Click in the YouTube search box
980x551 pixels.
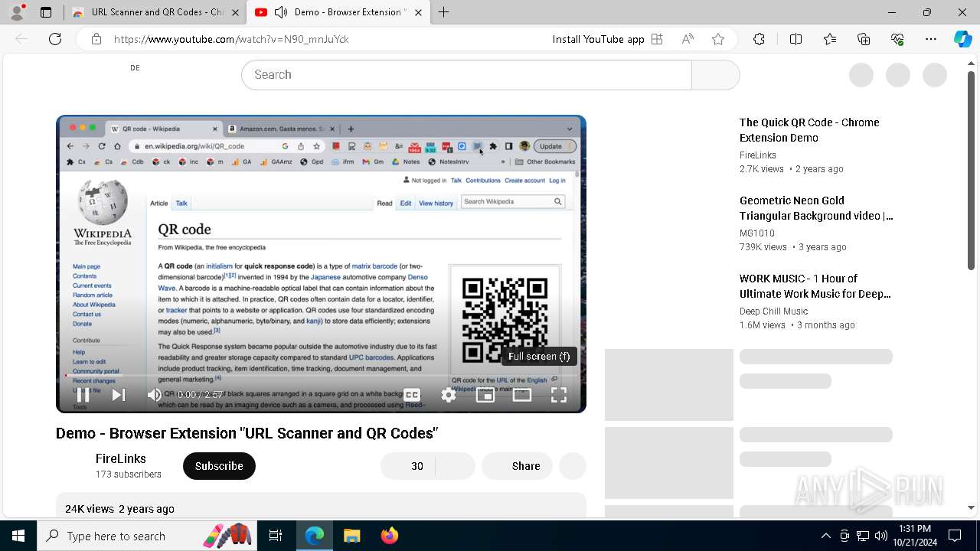[x=466, y=75]
